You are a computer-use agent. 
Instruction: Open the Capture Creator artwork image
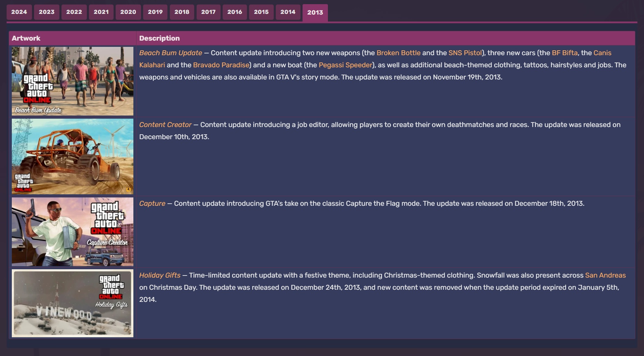tap(73, 232)
